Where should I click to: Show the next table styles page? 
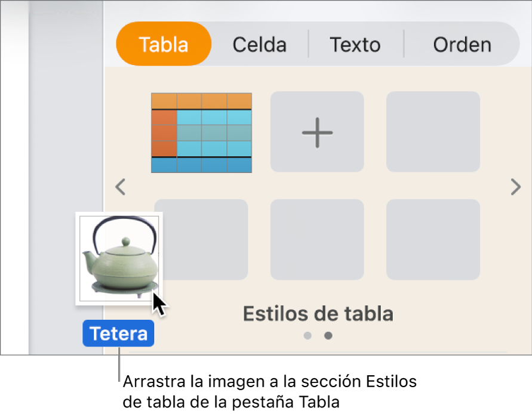click(x=516, y=187)
